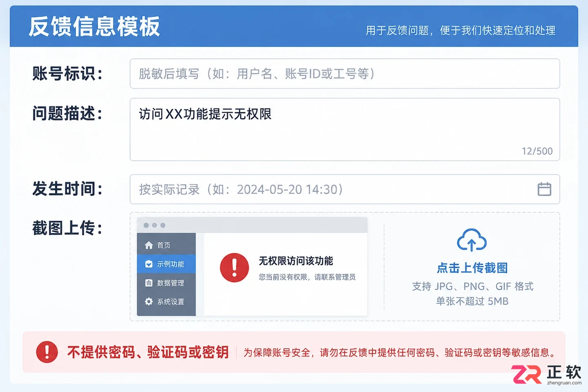The image size is (588, 392).
Task: Open the calendar date picker icon
Action: coord(544,189)
